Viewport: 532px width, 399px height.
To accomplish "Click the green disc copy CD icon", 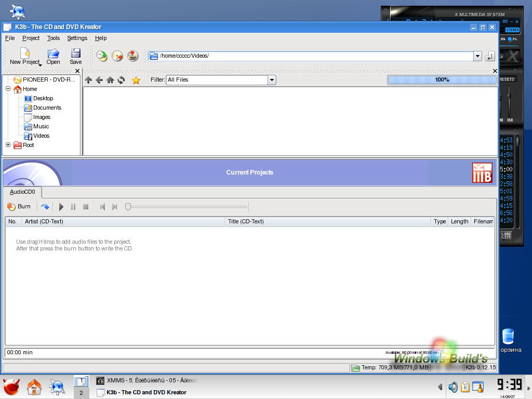I will (101, 56).
